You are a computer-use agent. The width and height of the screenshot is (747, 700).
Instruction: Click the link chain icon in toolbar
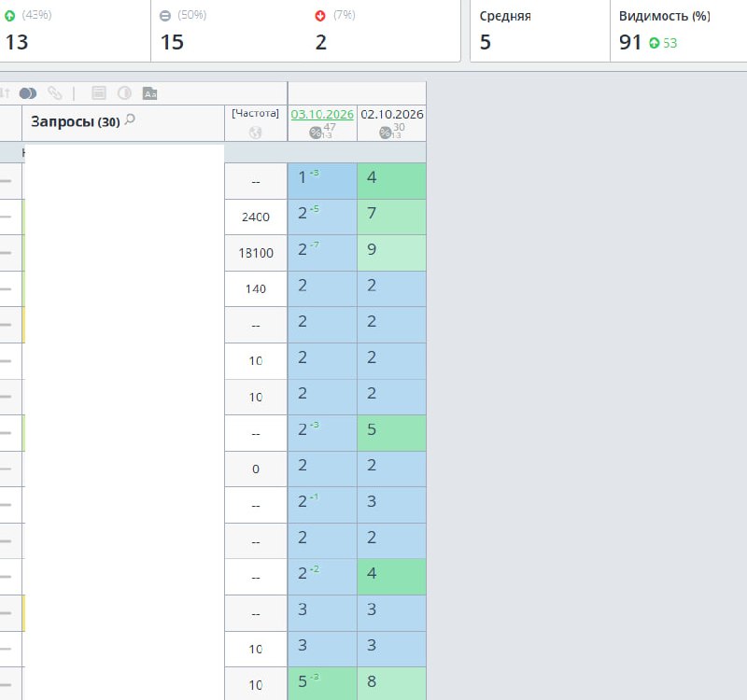point(55,92)
